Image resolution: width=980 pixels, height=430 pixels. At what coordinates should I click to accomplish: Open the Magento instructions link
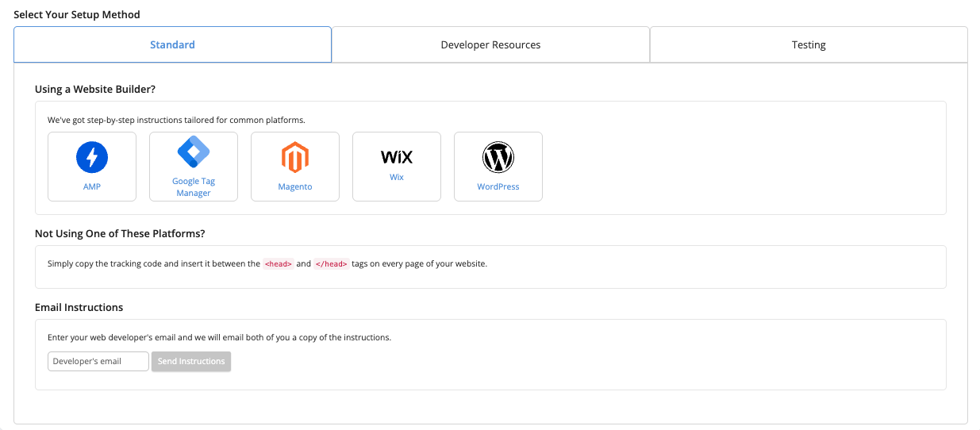point(295,187)
